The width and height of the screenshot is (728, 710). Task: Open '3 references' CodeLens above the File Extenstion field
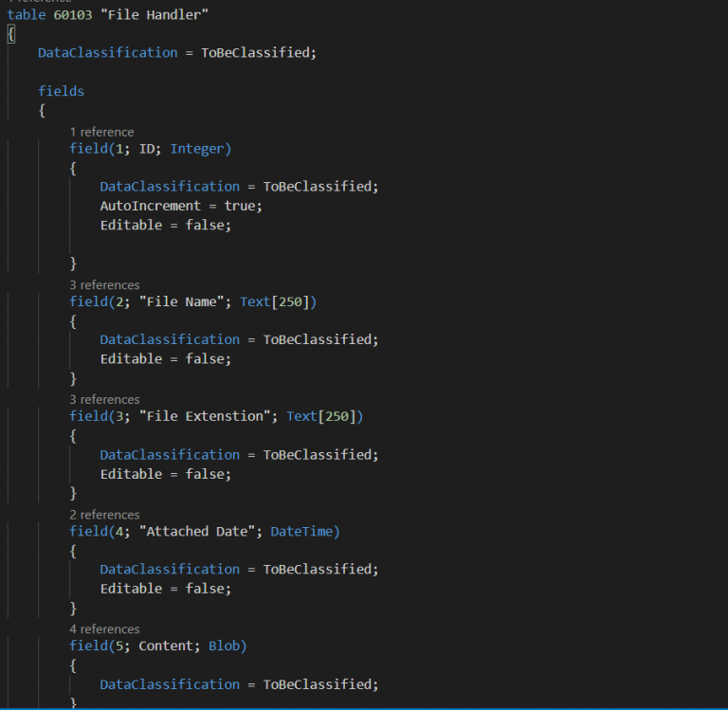coord(104,399)
